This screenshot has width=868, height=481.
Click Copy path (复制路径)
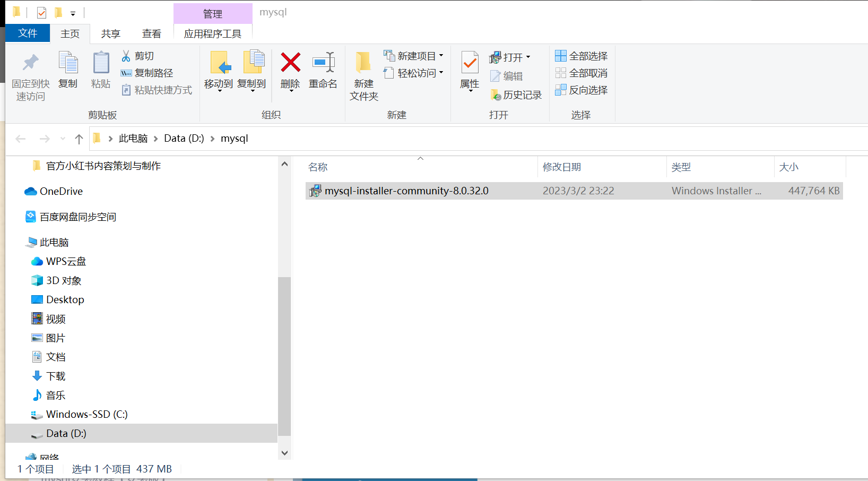(147, 73)
